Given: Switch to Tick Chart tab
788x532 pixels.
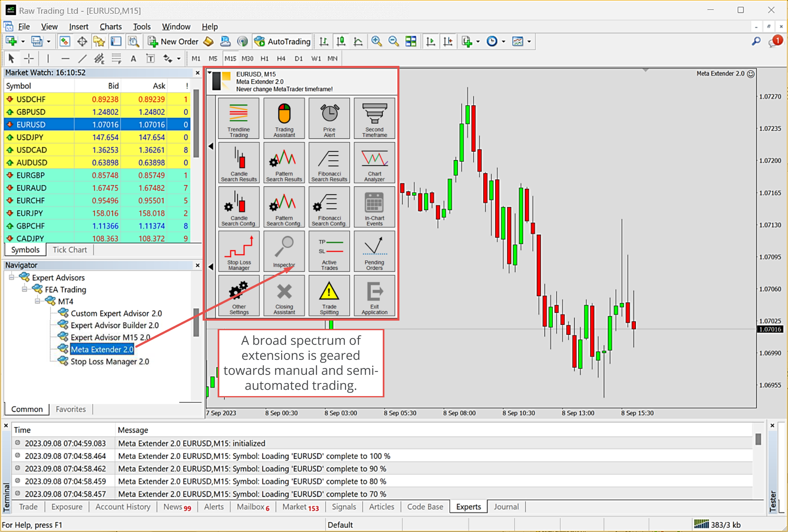Looking at the screenshot, I should [70, 250].
